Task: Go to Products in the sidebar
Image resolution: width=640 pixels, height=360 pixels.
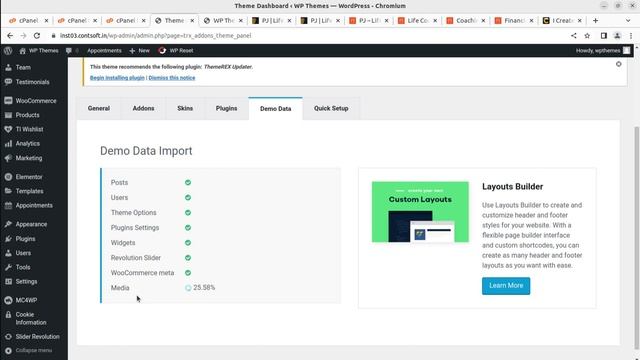Action: tap(27, 115)
